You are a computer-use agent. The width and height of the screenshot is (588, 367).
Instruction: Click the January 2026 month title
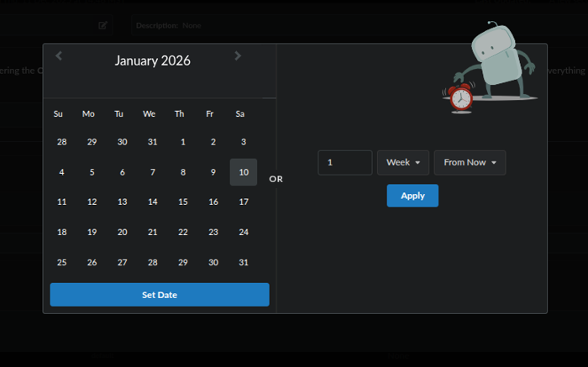point(153,60)
